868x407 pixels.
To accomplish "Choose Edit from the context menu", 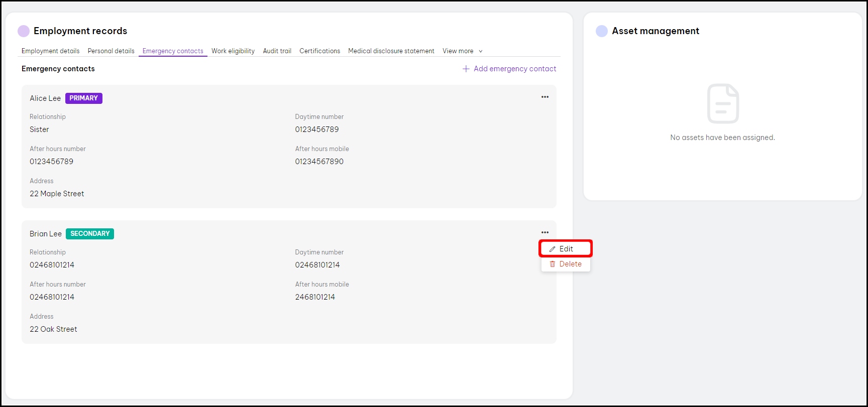I will [x=566, y=249].
